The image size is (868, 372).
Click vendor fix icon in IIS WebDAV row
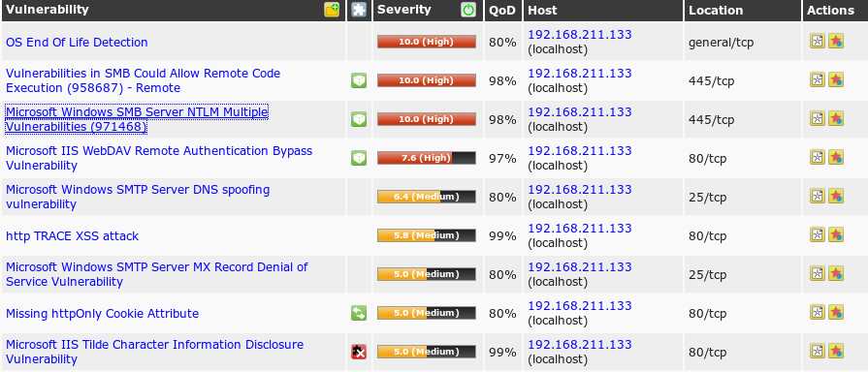pos(359,158)
